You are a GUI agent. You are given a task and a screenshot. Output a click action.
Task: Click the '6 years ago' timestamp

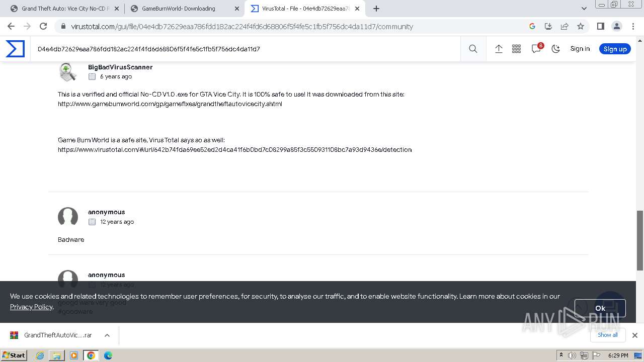pos(116,76)
